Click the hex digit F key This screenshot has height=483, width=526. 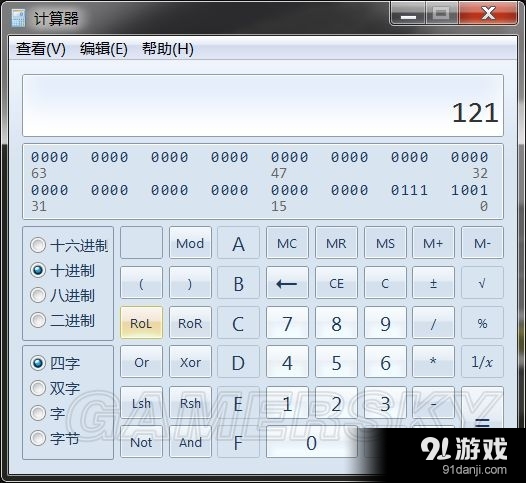[239, 442]
